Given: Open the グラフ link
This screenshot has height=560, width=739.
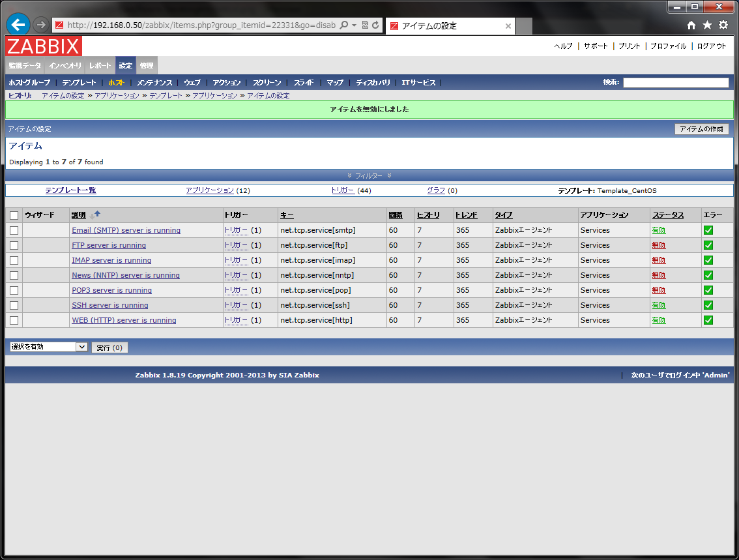Looking at the screenshot, I should (436, 190).
